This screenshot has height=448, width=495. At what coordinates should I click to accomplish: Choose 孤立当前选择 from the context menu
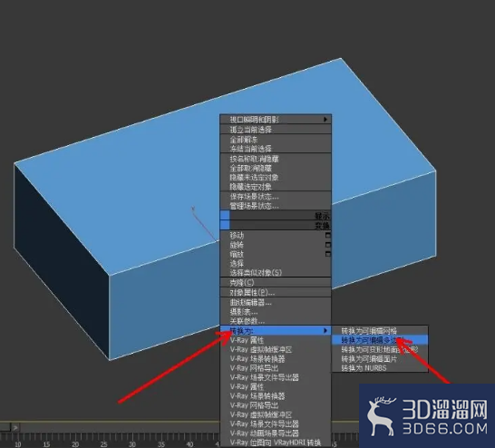click(x=276, y=130)
